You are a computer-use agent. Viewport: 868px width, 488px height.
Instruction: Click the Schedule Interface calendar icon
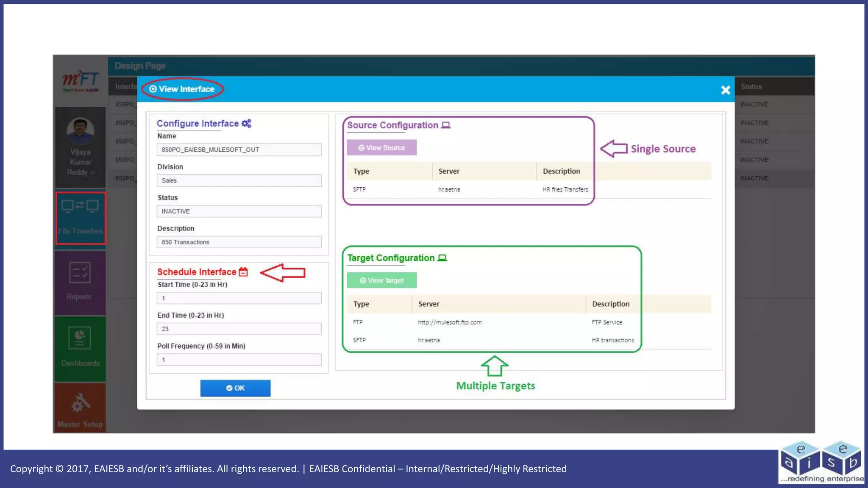coord(243,272)
